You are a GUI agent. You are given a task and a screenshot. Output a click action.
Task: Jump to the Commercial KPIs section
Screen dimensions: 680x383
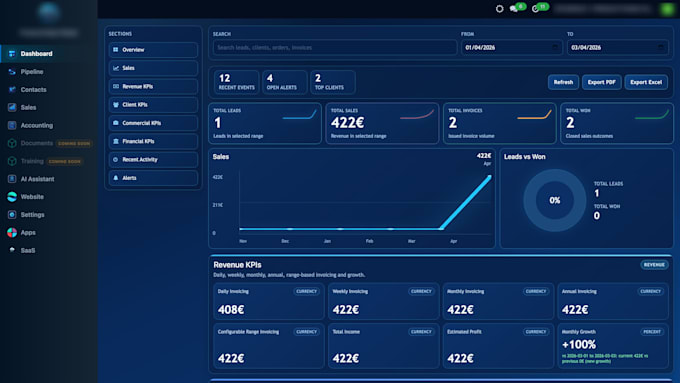153,123
